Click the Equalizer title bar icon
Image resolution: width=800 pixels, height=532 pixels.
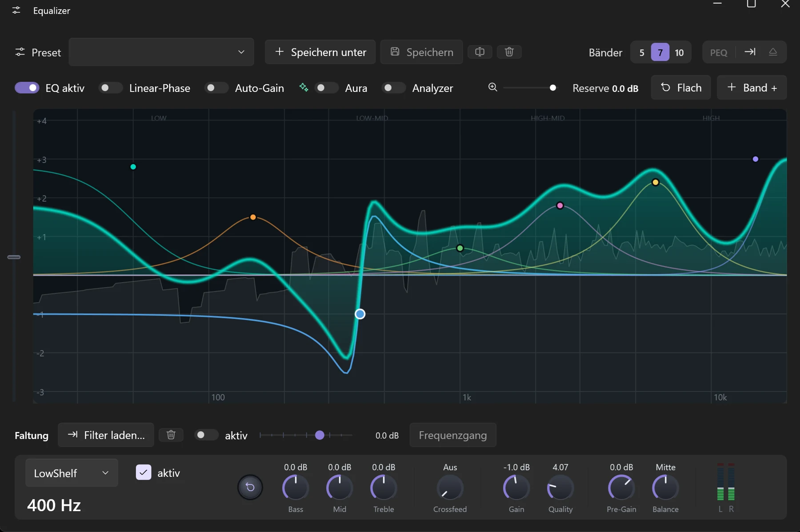click(x=16, y=10)
